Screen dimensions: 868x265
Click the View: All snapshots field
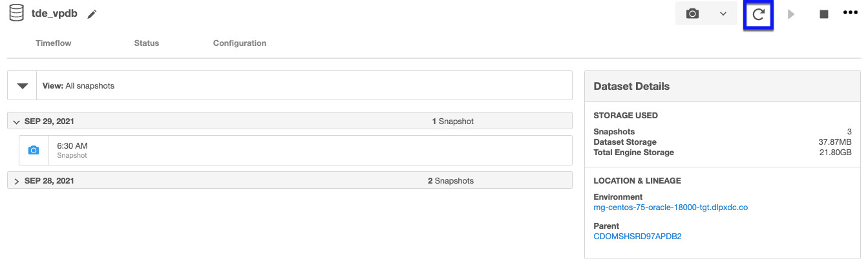(x=304, y=85)
